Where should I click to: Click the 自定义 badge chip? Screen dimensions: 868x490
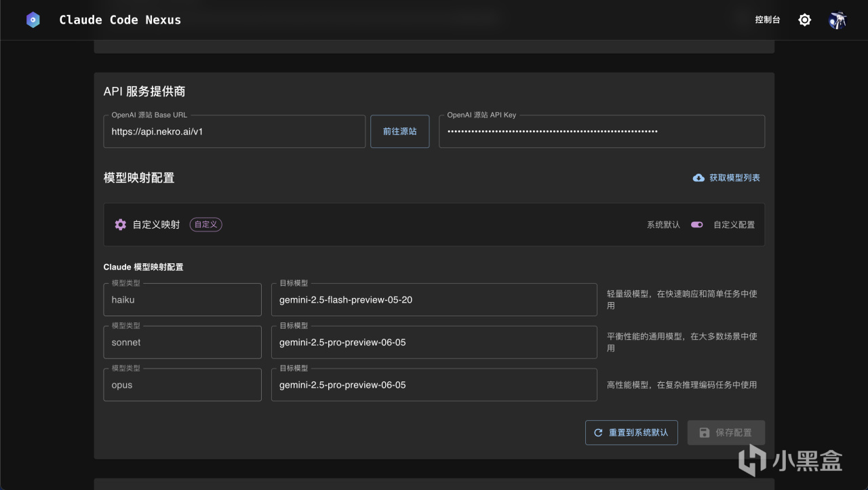(x=206, y=225)
